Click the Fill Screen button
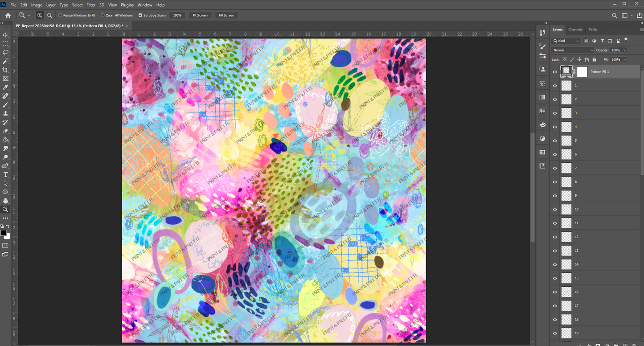This screenshot has height=346, width=644. 226,15
